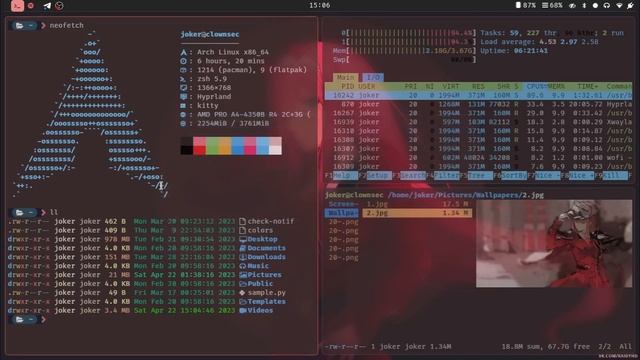
Task: Click the Documents folder icon in listing
Action: pyautogui.click(x=243, y=248)
